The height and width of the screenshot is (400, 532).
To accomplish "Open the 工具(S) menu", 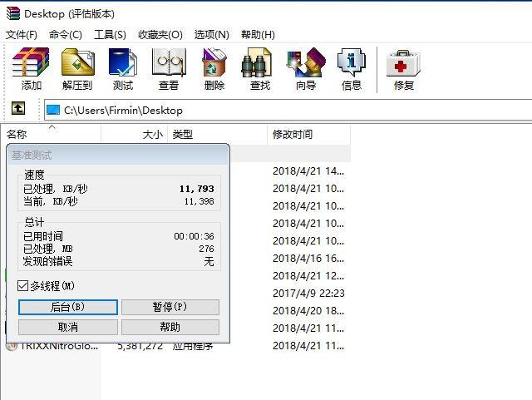I will [x=110, y=34].
